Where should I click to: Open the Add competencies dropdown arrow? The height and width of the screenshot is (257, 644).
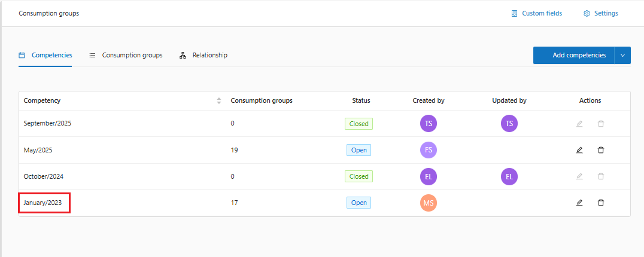pos(622,56)
